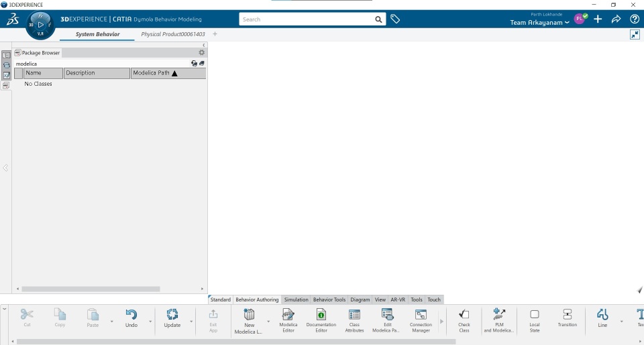The width and height of the screenshot is (644, 345).
Task: Open the AR-VR tab
Action: [398, 299]
